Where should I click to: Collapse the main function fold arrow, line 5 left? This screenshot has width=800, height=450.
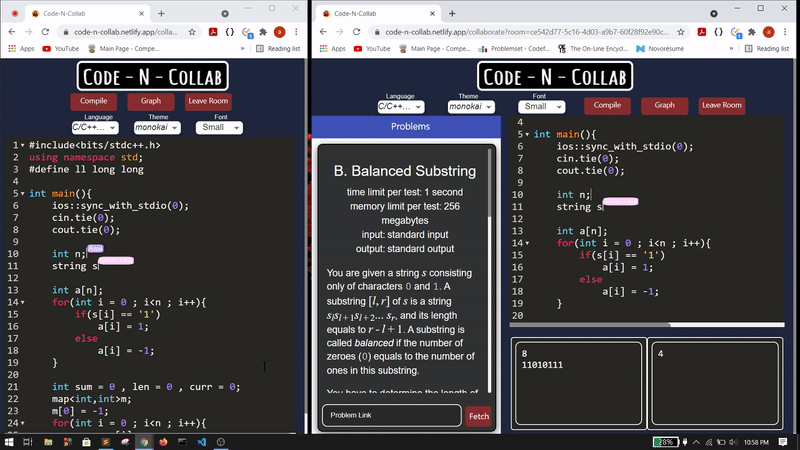pyautogui.click(x=22, y=194)
